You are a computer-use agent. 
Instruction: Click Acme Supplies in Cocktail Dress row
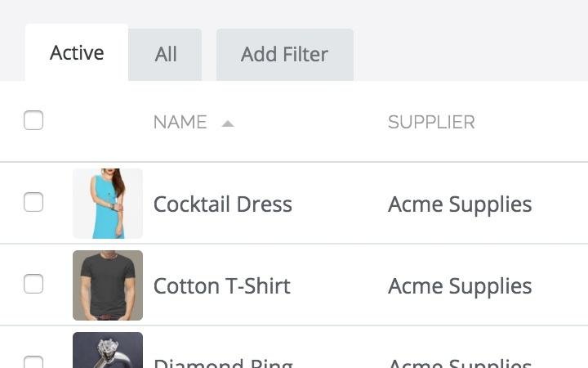460,204
